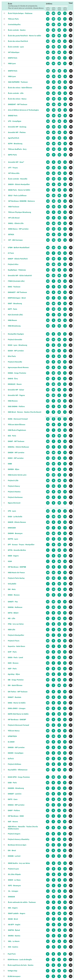Open UTC - Compiègne link
The height and width of the screenshot is (980, 75).
click(x=14, y=121)
